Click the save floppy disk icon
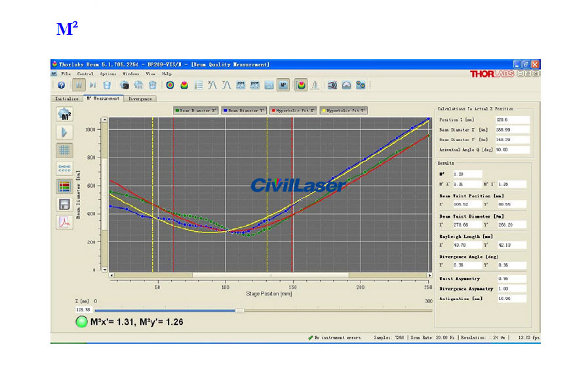 pos(65,204)
